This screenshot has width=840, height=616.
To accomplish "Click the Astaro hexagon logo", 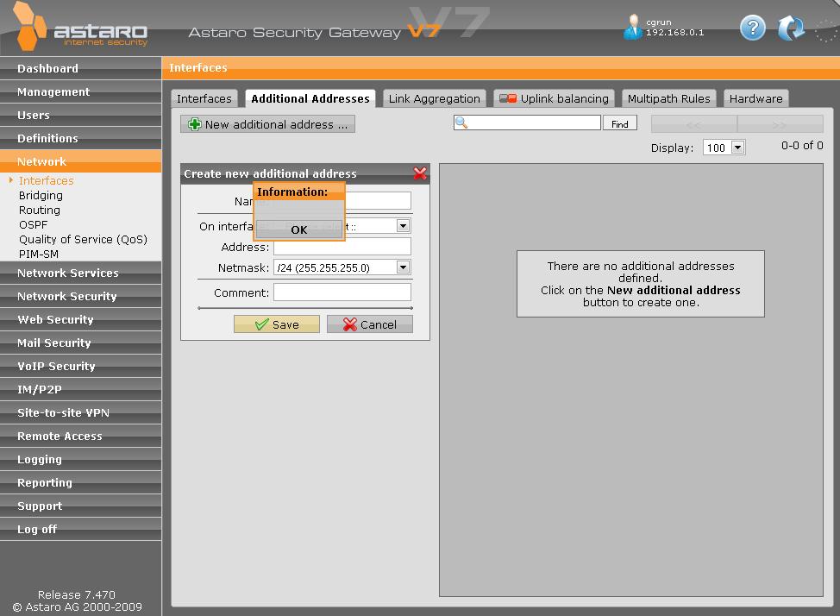I will (x=29, y=26).
